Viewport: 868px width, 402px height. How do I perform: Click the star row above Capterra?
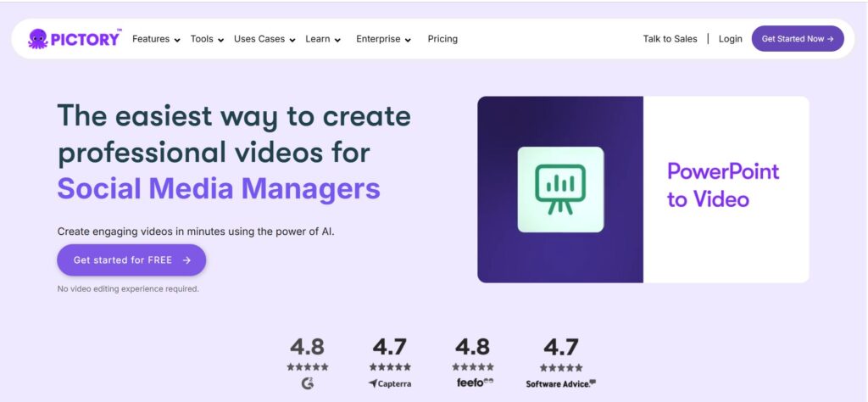390,366
